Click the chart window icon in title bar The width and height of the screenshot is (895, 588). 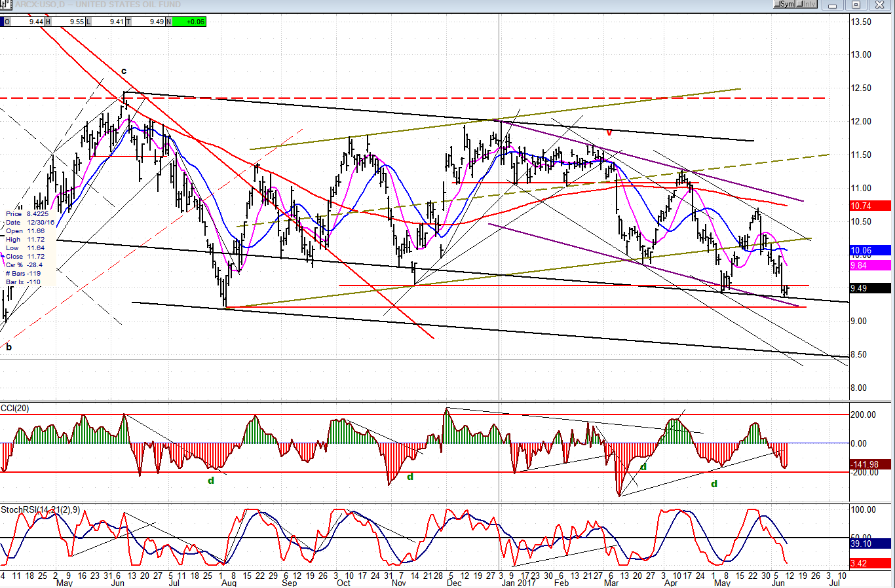tap(7, 5)
